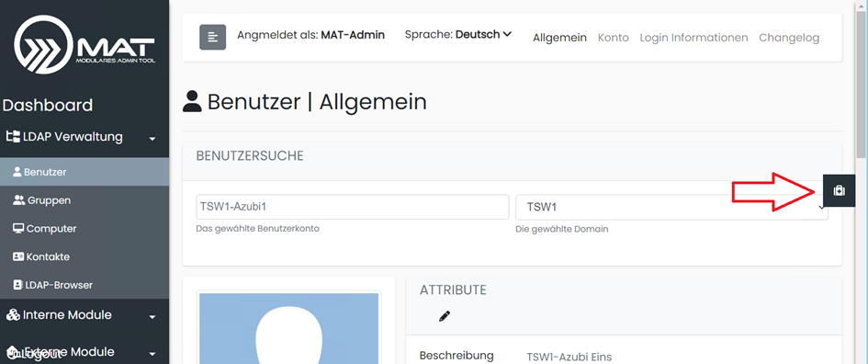Click the contact card icon beside Kontakte
Image resolution: width=868 pixels, height=364 pixels.
17,256
